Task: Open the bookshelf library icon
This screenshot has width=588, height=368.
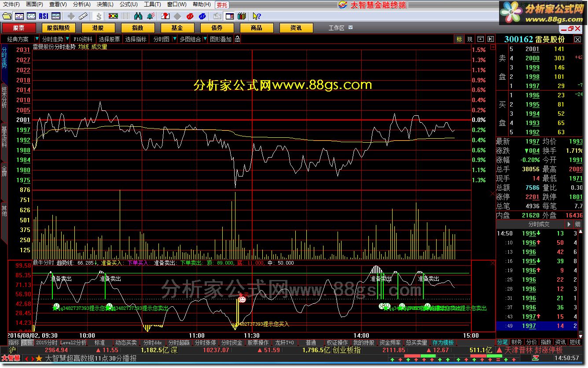Action: pos(242,16)
